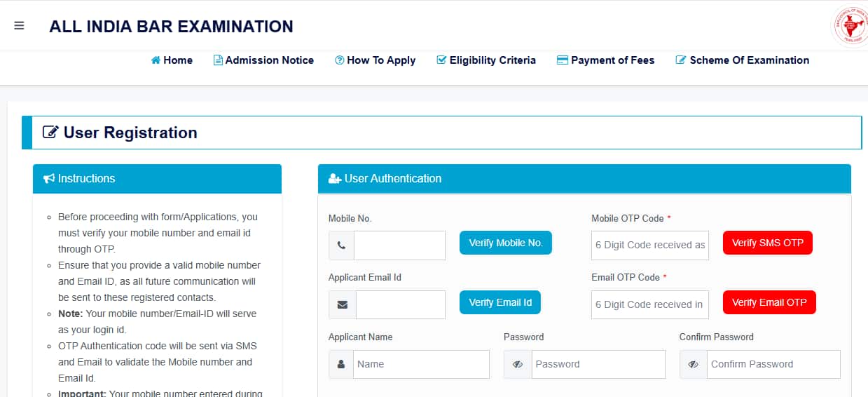
Task: Click the megaphone icon in Instructions header
Action: click(49, 179)
